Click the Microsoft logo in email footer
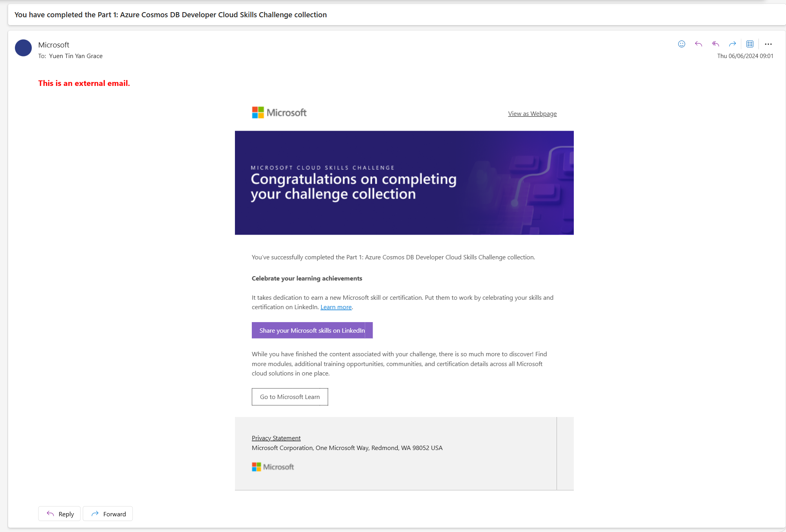Image resolution: width=786 pixels, height=532 pixels. 273,467
